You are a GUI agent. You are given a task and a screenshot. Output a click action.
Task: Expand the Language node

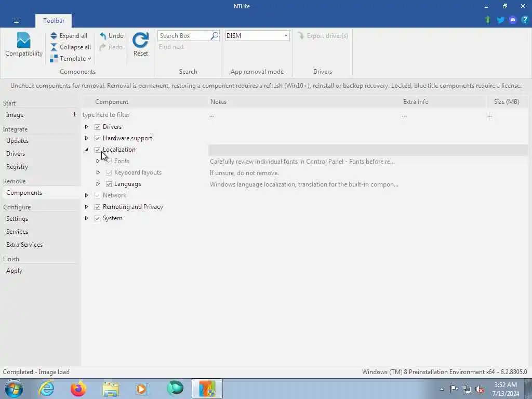[98, 184]
